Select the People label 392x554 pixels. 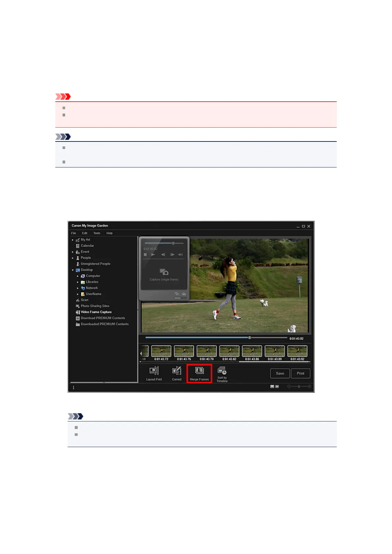tap(86, 258)
